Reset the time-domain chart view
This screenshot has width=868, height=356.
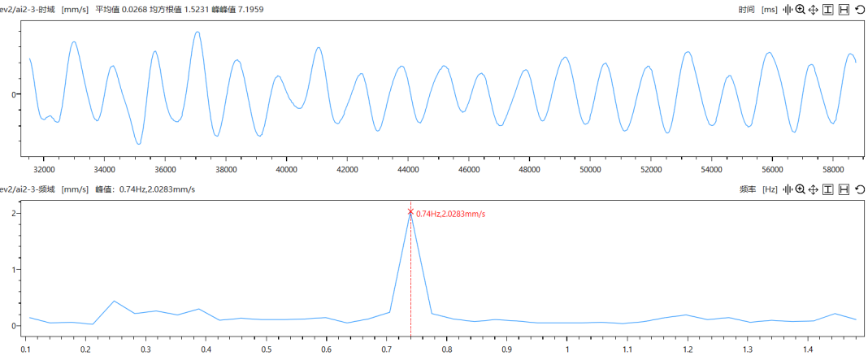tap(860, 9)
